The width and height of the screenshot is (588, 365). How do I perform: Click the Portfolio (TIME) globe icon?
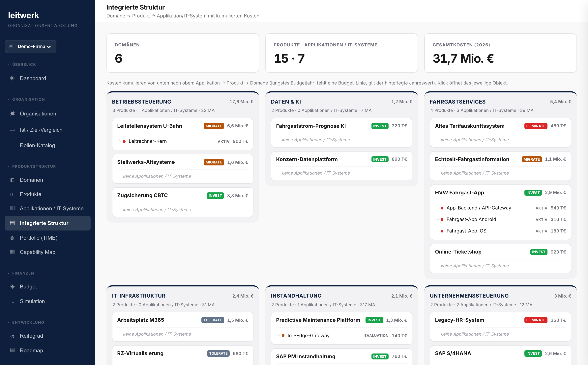12,238
